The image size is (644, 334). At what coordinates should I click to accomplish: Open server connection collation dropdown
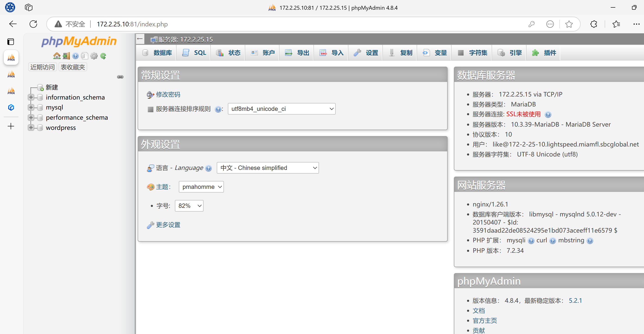tap(282, 109)
